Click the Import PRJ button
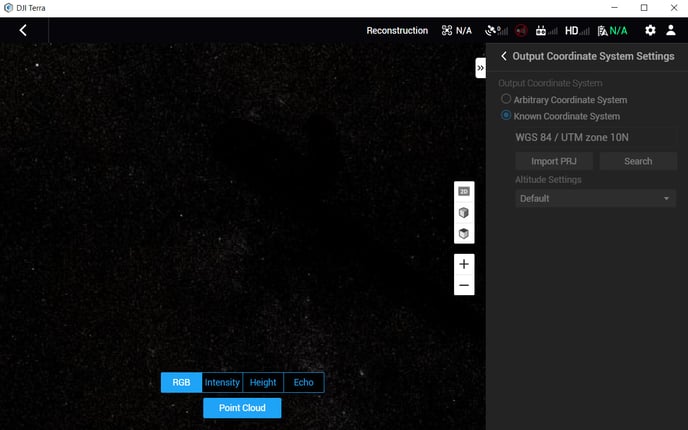Screen dimensions: 688x430 point(554,161)
